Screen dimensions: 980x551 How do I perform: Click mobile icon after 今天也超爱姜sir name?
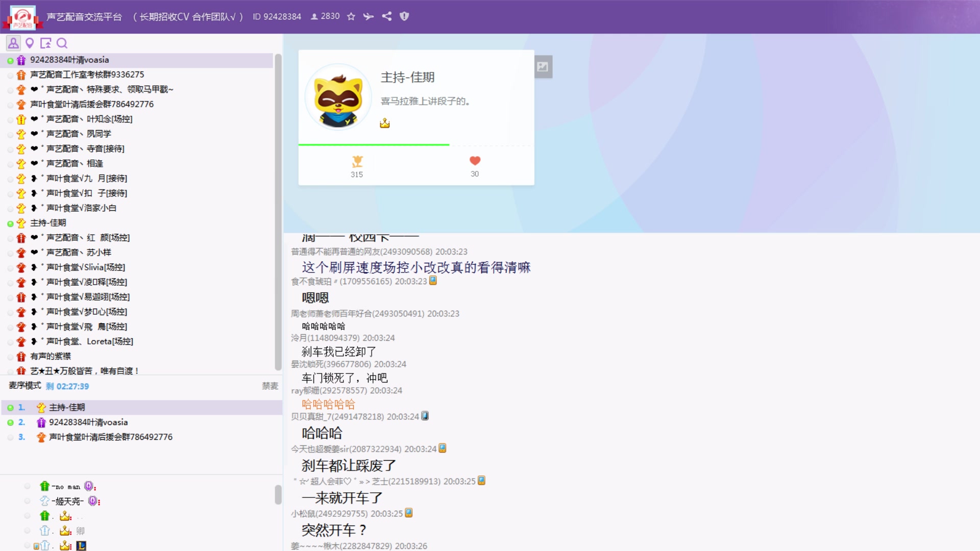pos(443,448)
